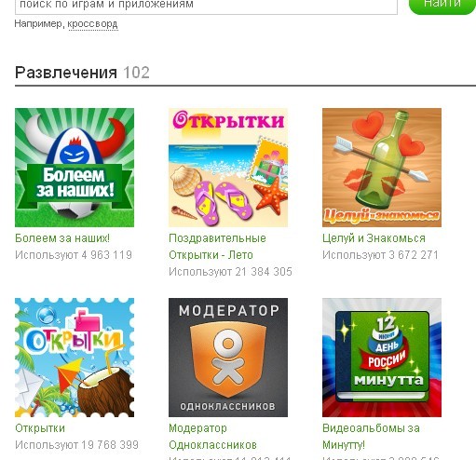Screen dimensions: 476x460
Task: Open the Целуй и Знакомься text link
Action: [x=374, y=238]
